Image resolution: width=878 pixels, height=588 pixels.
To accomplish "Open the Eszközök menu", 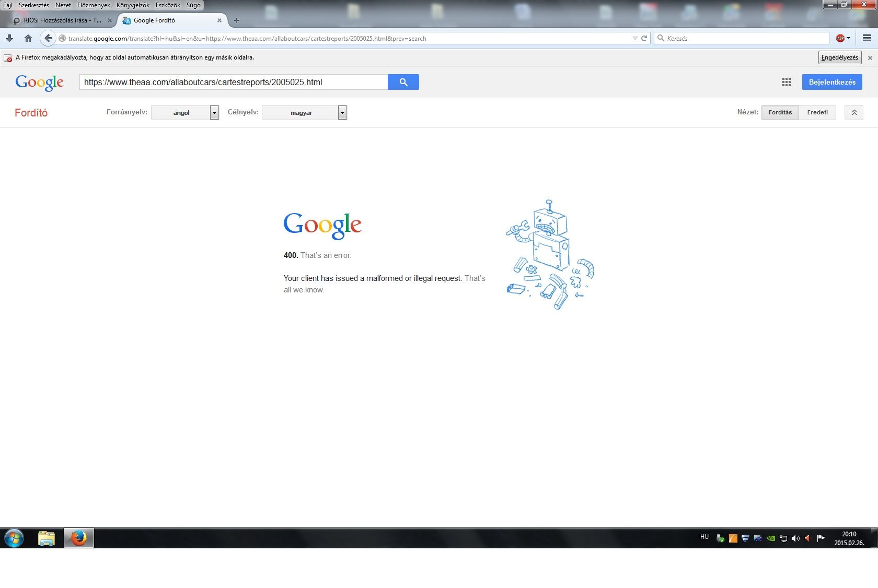I will 168,5.
